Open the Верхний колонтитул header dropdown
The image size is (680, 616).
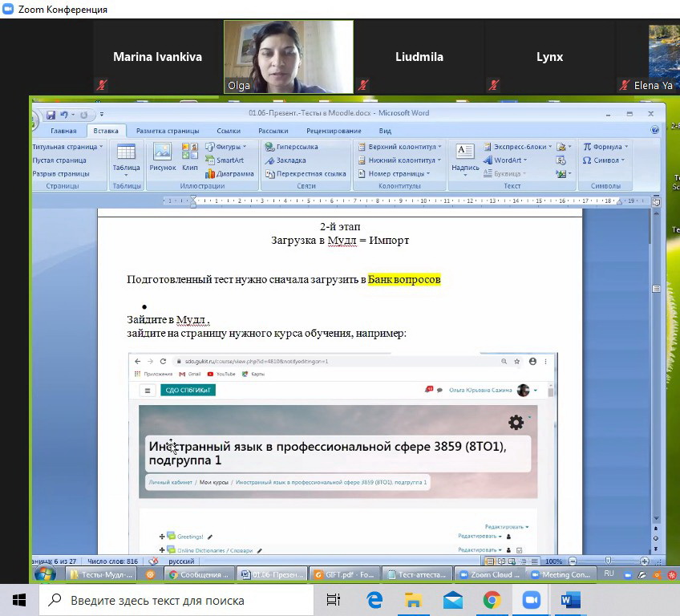tap(400, 147)
